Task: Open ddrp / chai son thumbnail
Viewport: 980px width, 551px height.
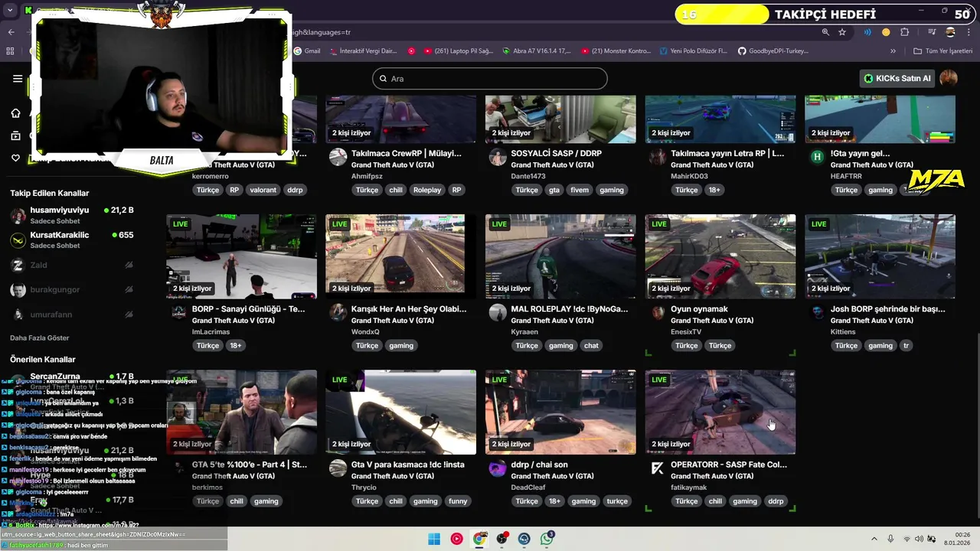Action: (560, 412)
